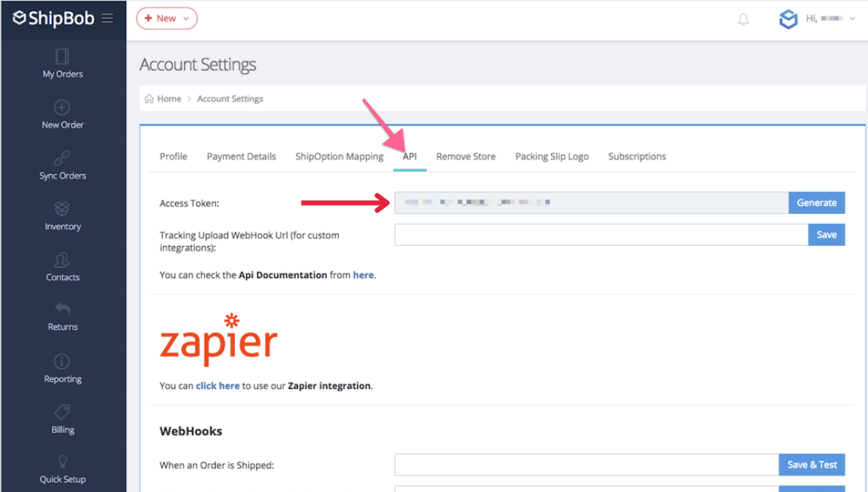Screen dimensions: 868x492
Task: Select the Packing Slip Logo tab
Action: pyautogui.click(x=551, y=156)
